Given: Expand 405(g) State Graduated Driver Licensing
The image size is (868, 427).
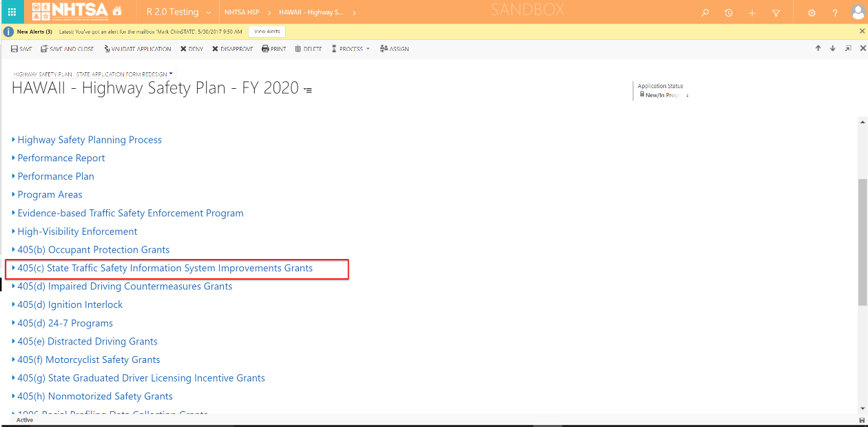Looking at the screenshot, I should point(138,378).
